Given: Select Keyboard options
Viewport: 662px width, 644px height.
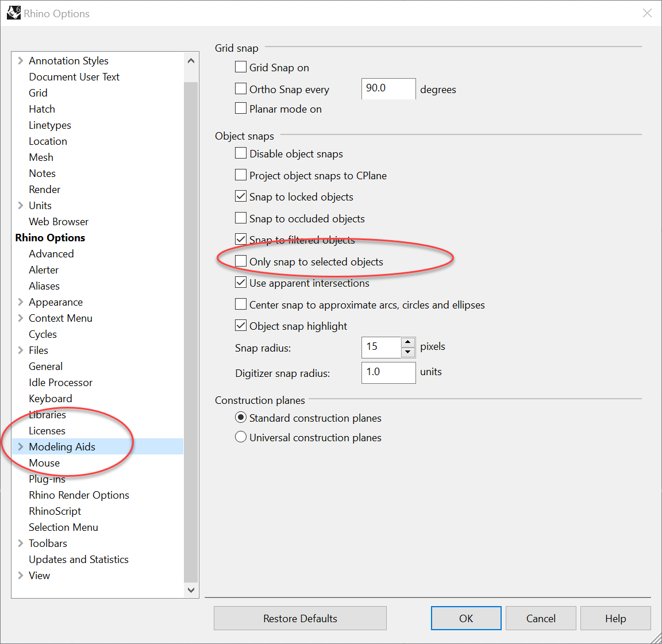Looking at the screenshot, I should pos(50,399).
